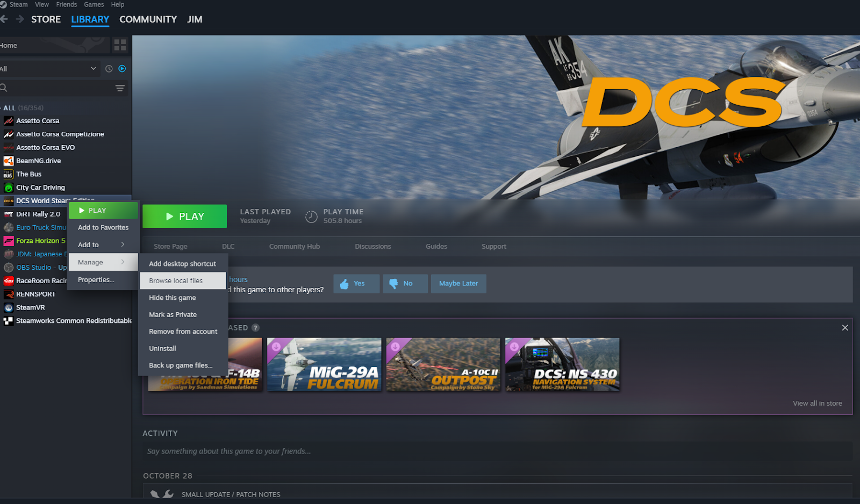Screen dimensions: 860x504
Task: Go to the COMMUNITY tab
Action: point(148,19)
